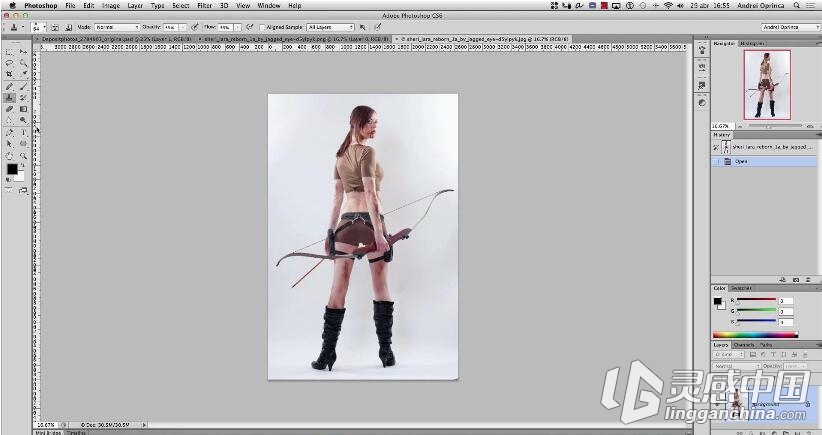The height and width of the screenshot is (435, 822).
Task: Select the Brush tool
Action: point(23,86)
